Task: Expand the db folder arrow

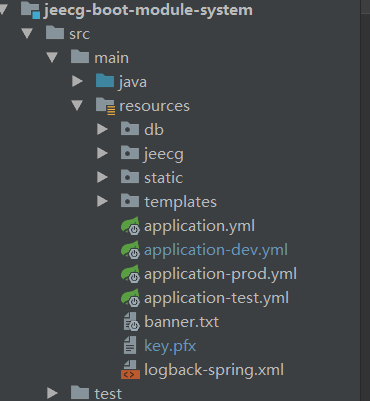Action: pos(102,129)
